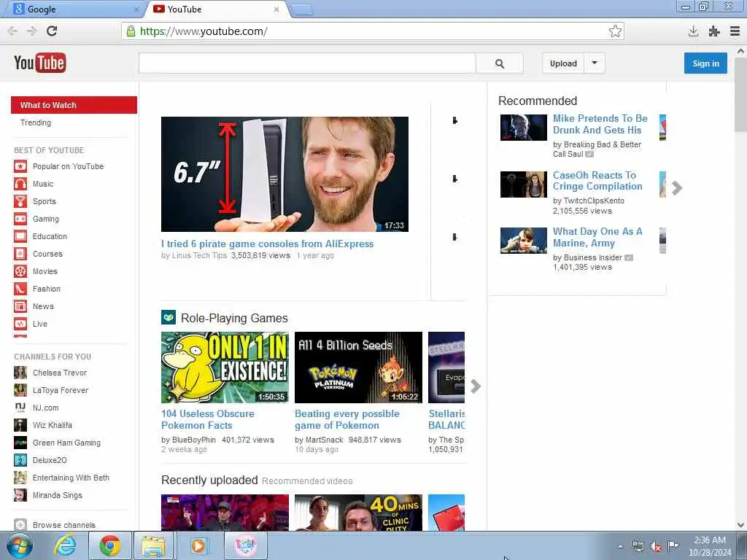Open Trending in the sidebar
Image resolution: width=747 pixels, height=560 pixels.
(x=36, y=122)
